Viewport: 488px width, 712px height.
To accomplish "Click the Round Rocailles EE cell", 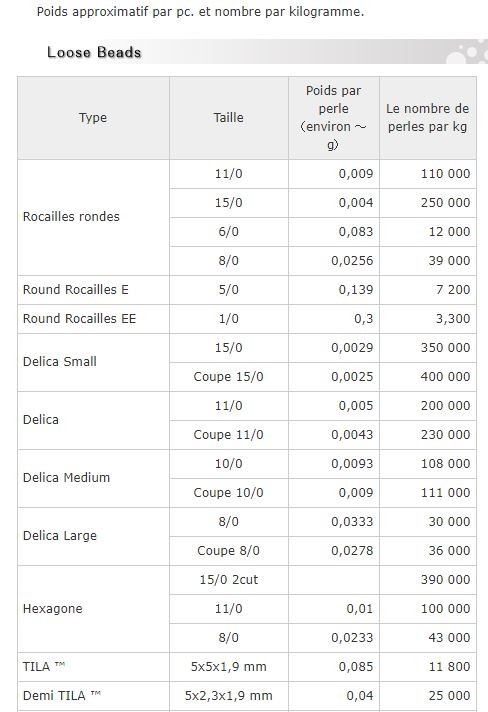I will pyautogui.click(x=93, y=319).
